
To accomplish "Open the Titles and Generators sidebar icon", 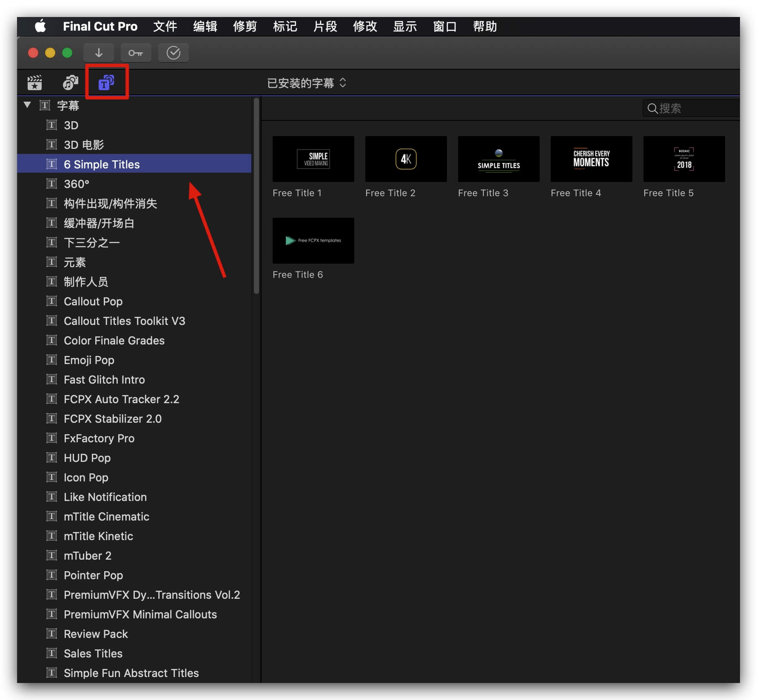I will (x=106, y=83).
